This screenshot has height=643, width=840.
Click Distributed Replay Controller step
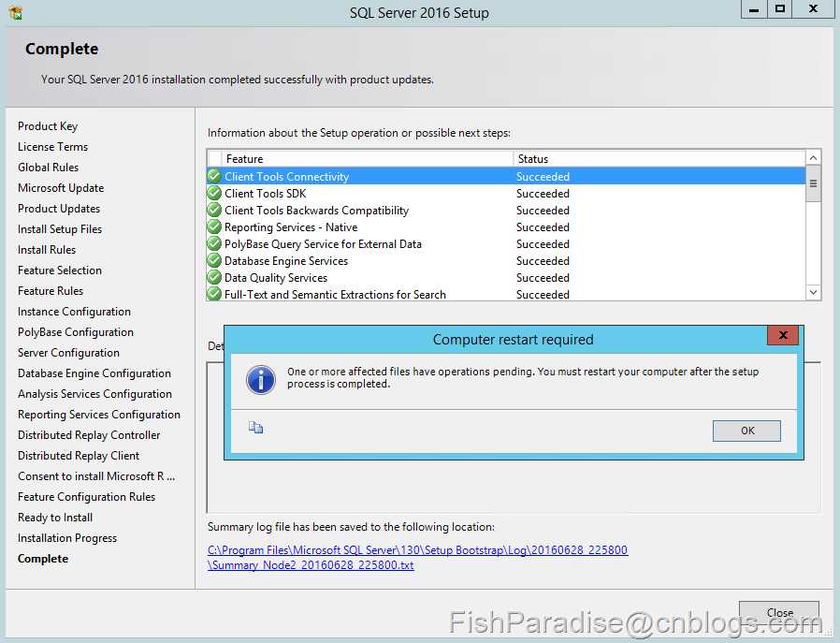(x=89, y=435)
